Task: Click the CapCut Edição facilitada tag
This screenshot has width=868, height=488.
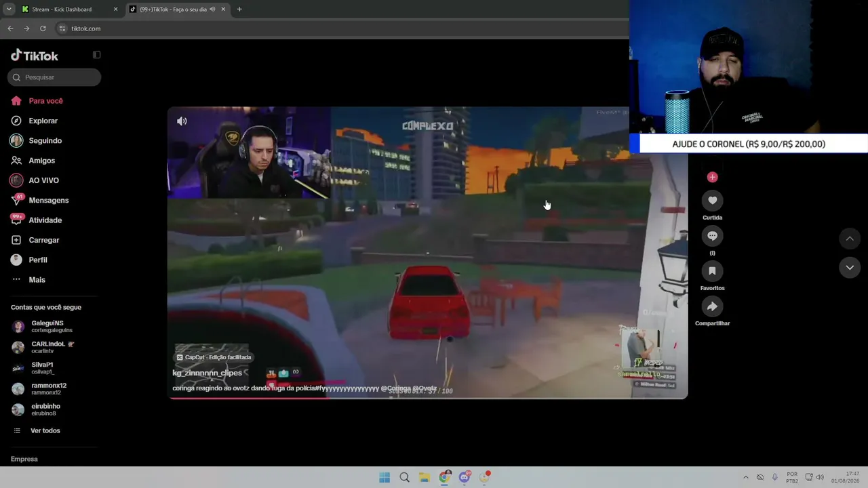Action: coord(214,357)
